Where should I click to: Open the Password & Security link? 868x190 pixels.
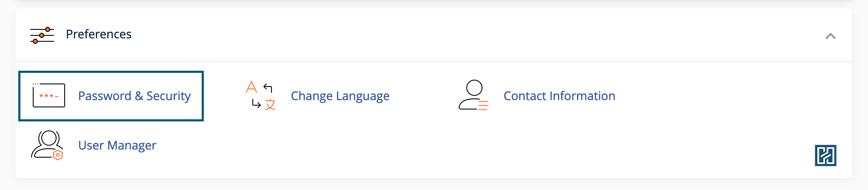(x=134, y=96)
